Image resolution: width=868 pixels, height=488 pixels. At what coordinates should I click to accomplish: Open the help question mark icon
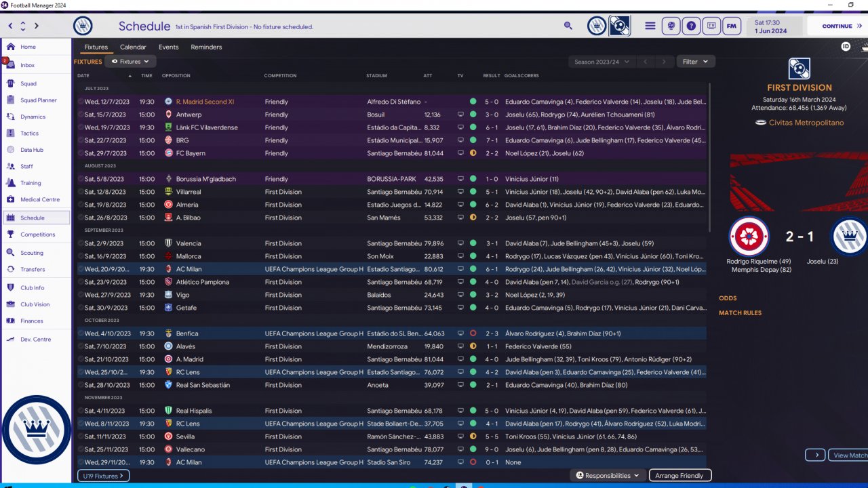(x=691, y=26)
